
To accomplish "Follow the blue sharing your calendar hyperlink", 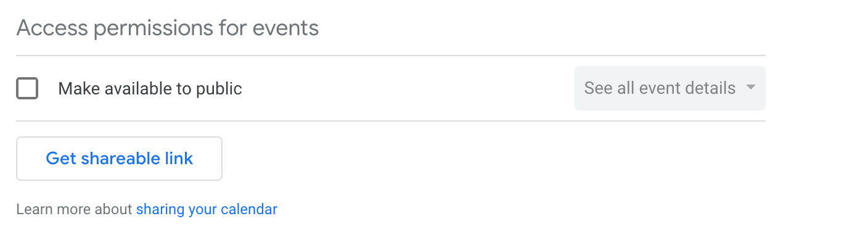I will point(207,209).
